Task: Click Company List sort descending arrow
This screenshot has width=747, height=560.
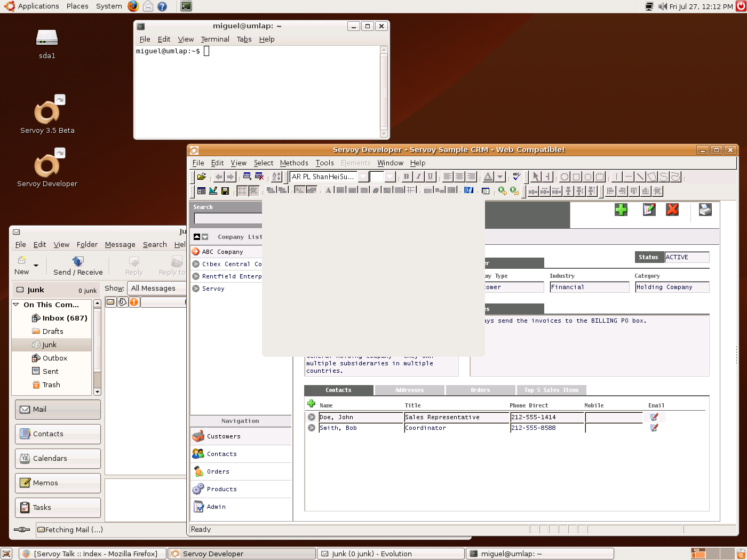Action: 205,237
